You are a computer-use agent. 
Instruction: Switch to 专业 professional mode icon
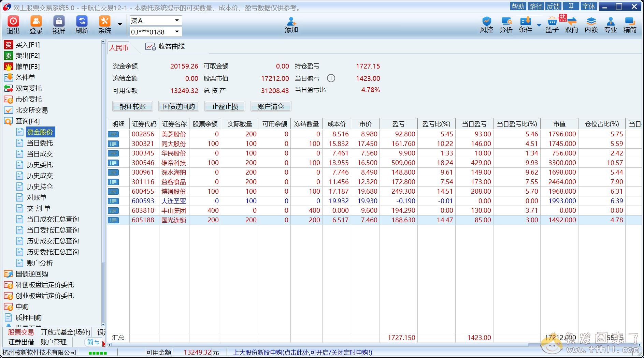[x=611, y=25]
